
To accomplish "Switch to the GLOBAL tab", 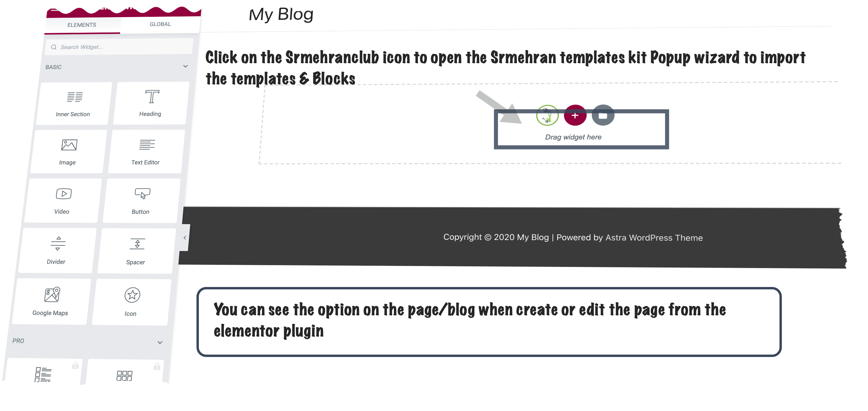I will pos(160,24).
